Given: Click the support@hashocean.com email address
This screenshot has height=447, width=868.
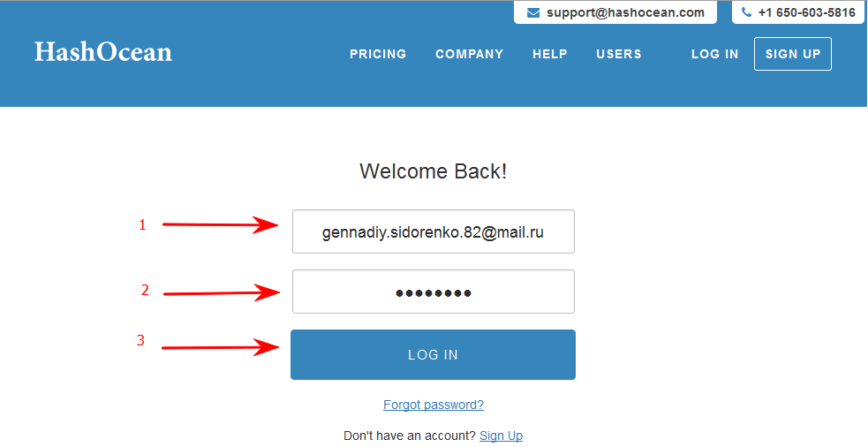Looking at the screenshot, I should pos(625,12).
